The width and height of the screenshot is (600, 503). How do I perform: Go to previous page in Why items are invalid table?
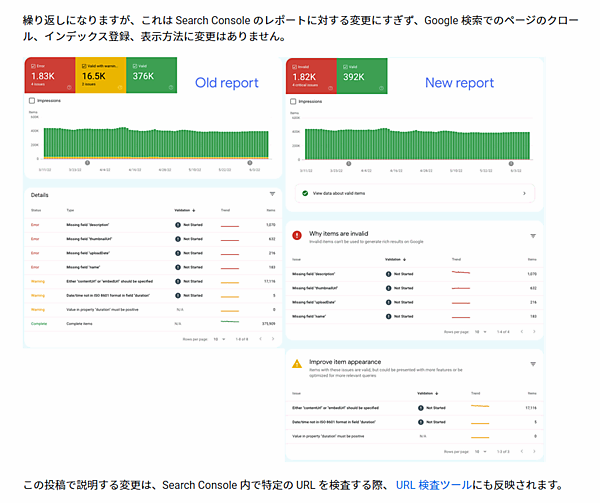coord(522,332)
